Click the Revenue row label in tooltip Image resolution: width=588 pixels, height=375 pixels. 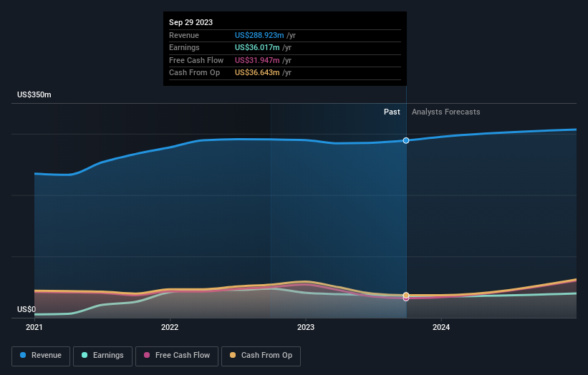point(184,35)
